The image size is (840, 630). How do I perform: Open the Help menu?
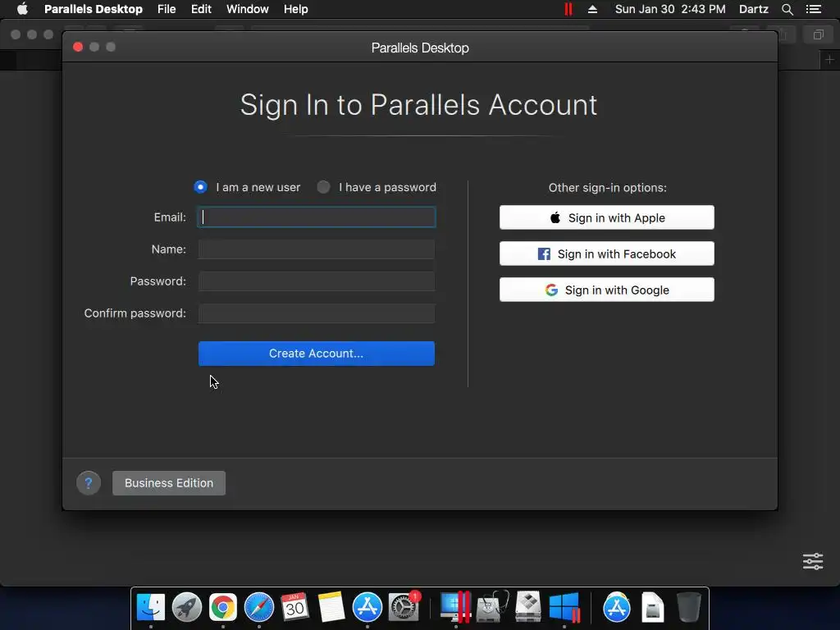pyautogui.click(x=295, y=9)
